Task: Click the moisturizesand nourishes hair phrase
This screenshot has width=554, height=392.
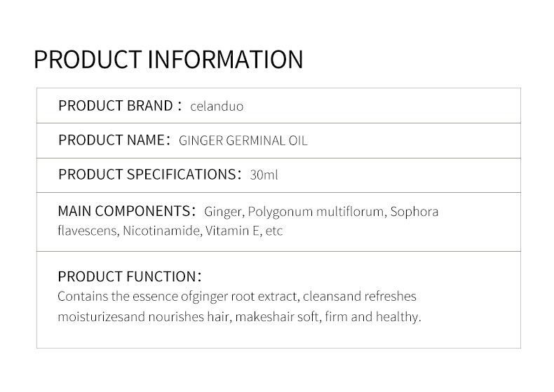Action: point(144,317)
